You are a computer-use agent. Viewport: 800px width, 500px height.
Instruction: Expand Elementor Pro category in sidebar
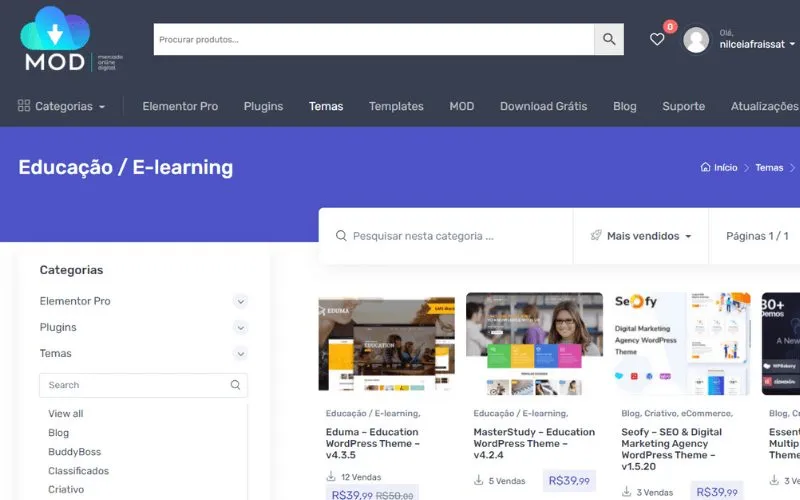click(240, 301)
